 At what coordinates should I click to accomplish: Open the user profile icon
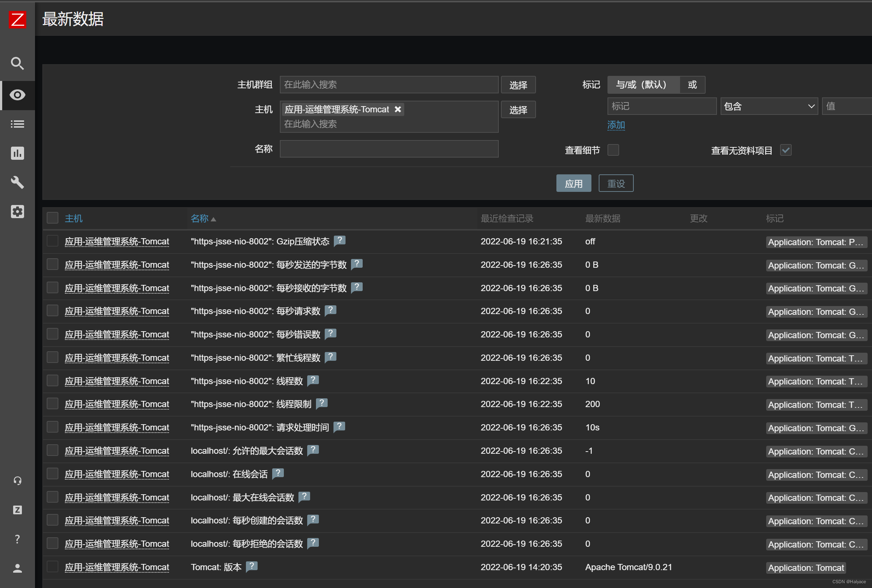coord(17,568)
